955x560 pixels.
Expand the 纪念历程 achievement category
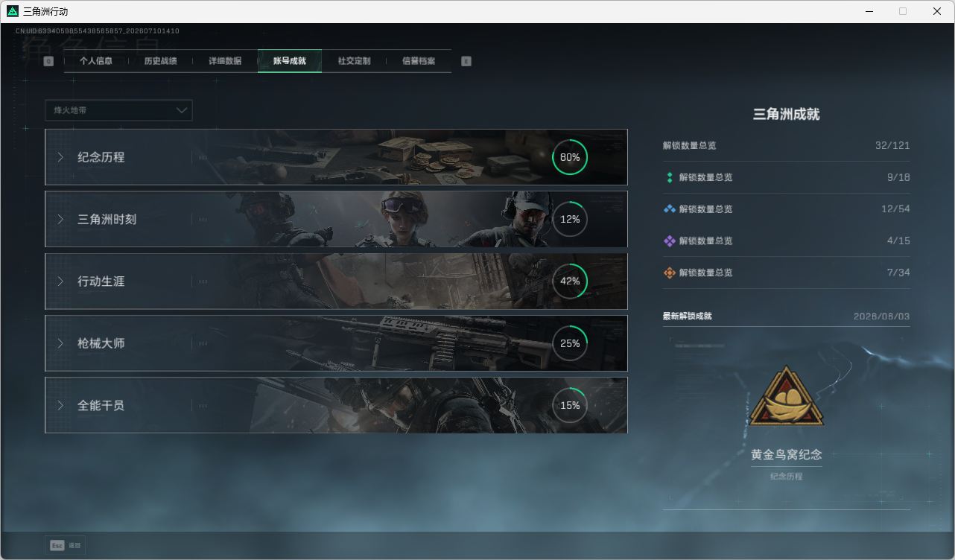pyautogui.click(x=336, y=157)
